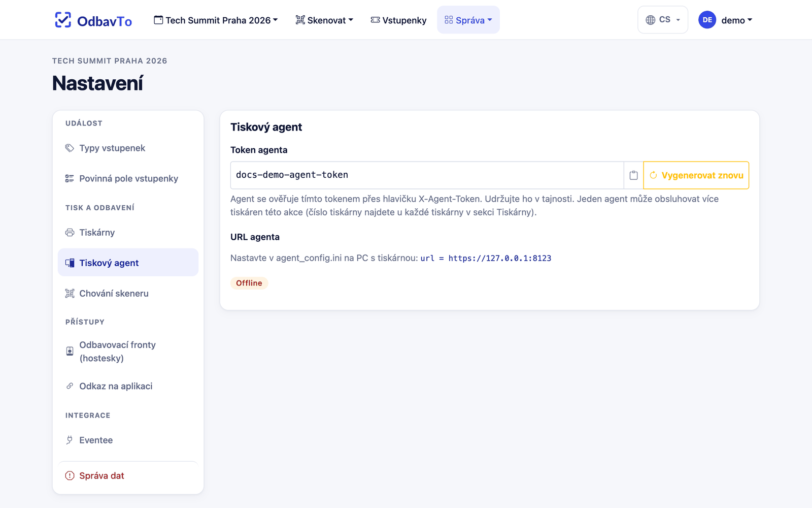Expand the Tech Summit Praha 2026 event dropdown
812x508 pixels.
coord(216,20)
